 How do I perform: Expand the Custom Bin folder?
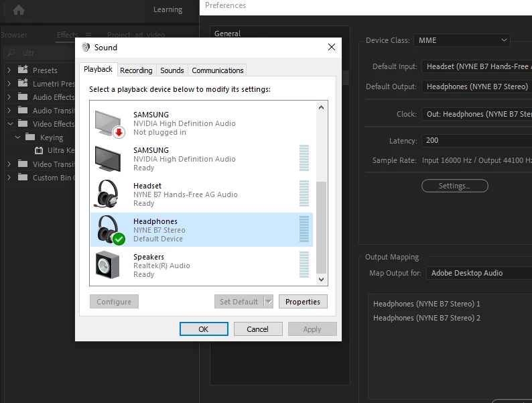[x=9, y=178]
